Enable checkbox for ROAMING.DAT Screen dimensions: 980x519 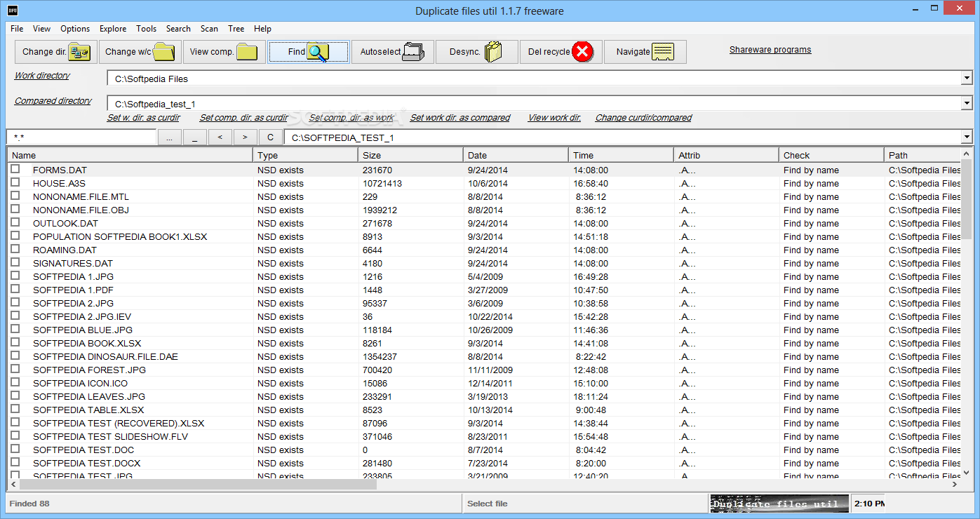[x=15, y=249]
